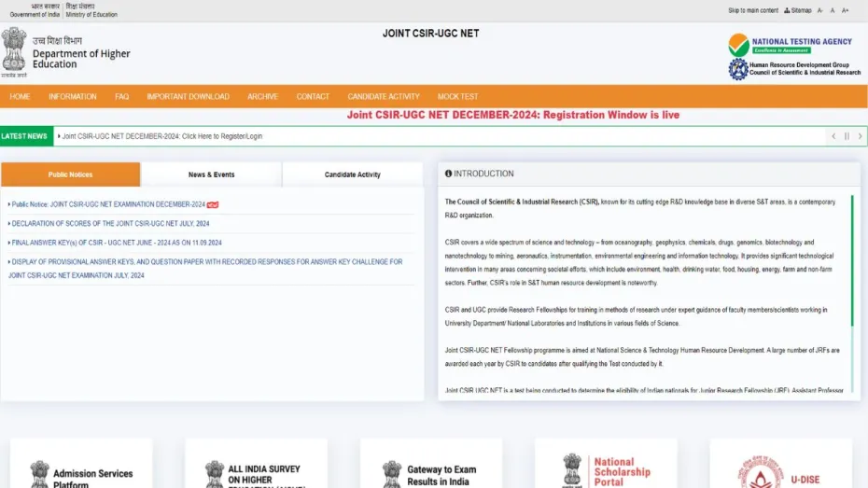
Task: Click the Sitemap icon link
Action: click(798, 10)
